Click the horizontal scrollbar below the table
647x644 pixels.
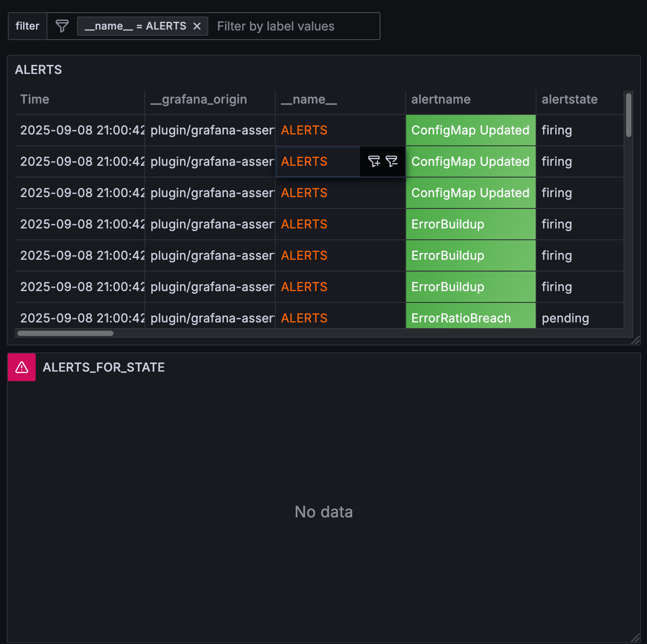point(65,333)
